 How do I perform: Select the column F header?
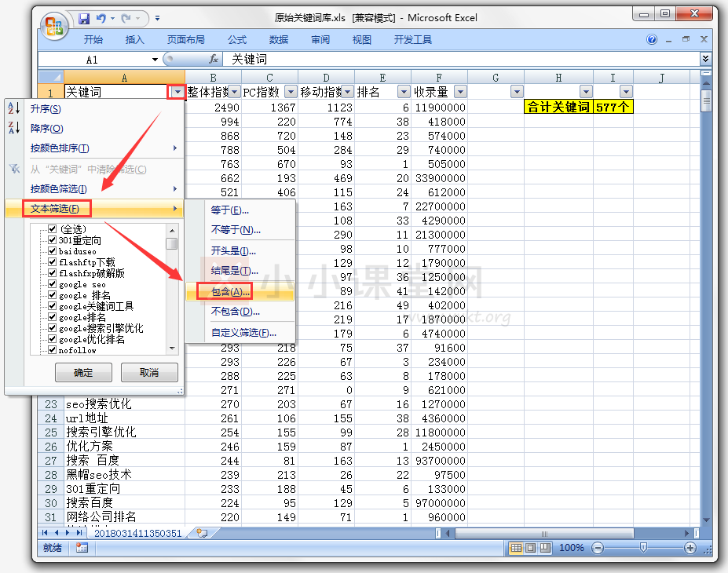click(439, 78)
